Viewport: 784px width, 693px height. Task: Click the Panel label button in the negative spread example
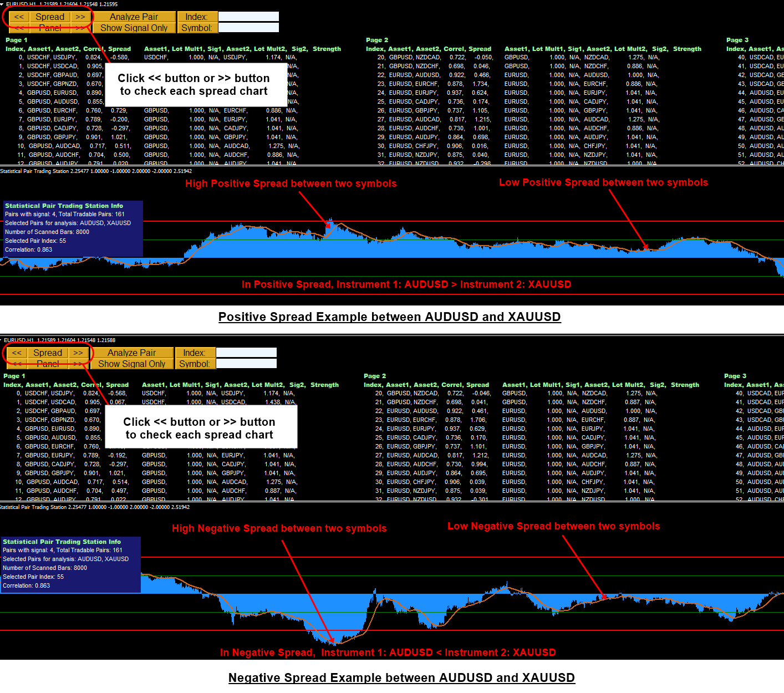click(48, 364)
